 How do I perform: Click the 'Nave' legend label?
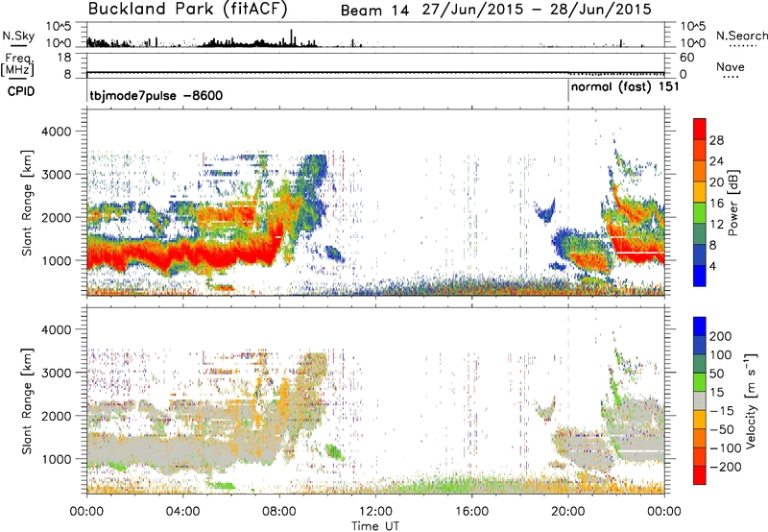[x=731, y=67]
